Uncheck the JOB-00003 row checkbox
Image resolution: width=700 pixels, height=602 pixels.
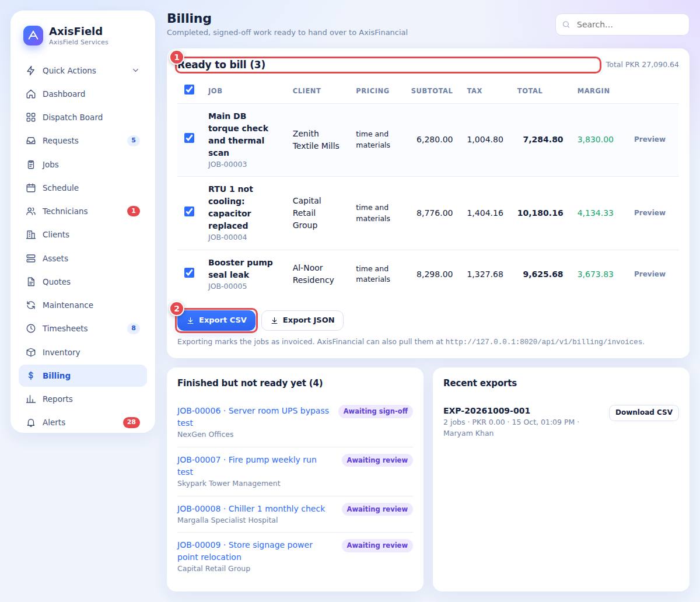tap(189, 138)
